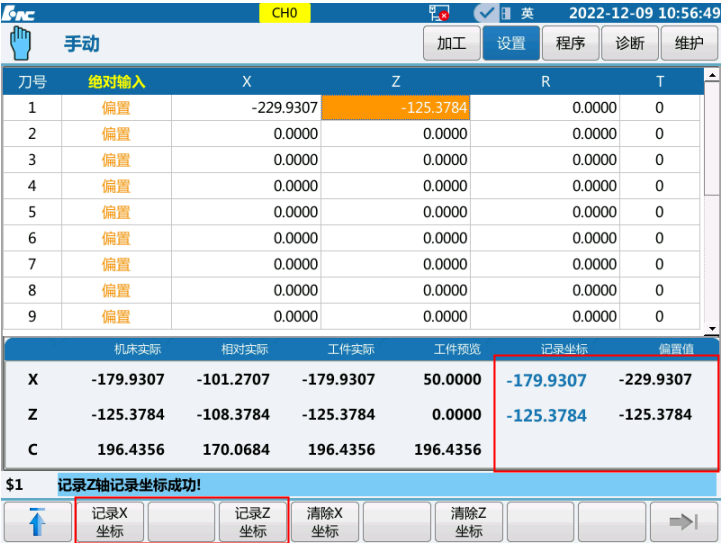Click the $1 prompt label
The width and height of the screenshot is (721, 543).
click(14, 485)
